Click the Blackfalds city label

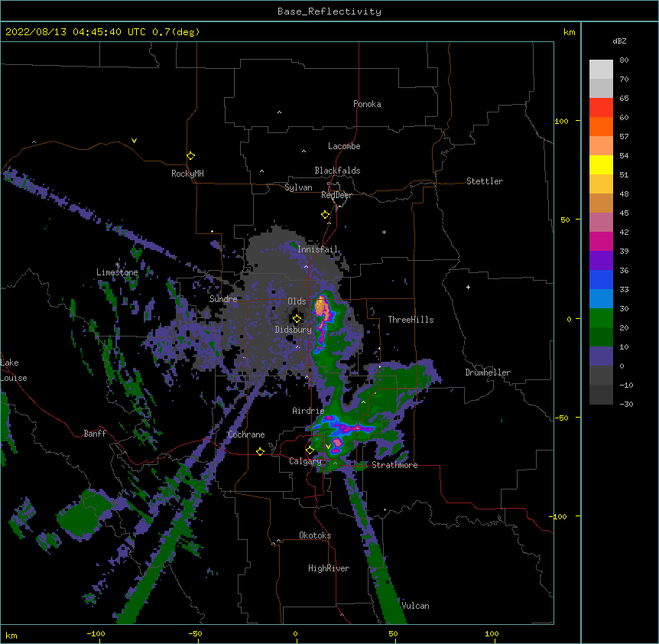pos(337,171)
